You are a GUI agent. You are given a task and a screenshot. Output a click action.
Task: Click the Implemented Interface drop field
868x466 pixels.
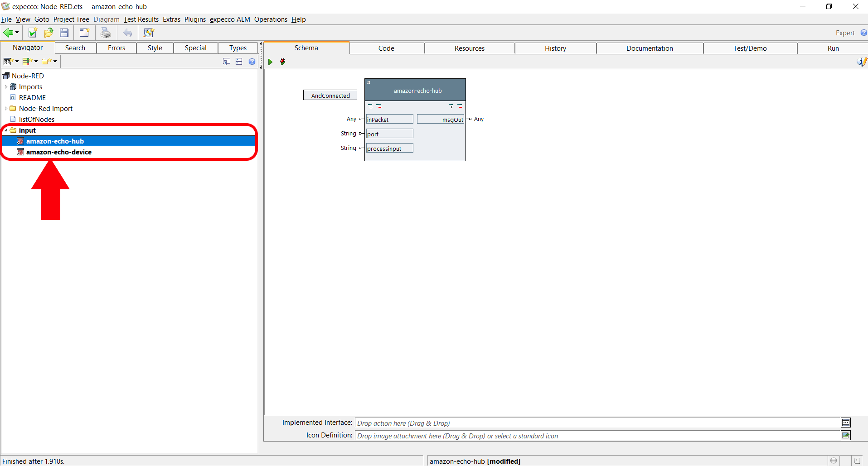(596, 423)
